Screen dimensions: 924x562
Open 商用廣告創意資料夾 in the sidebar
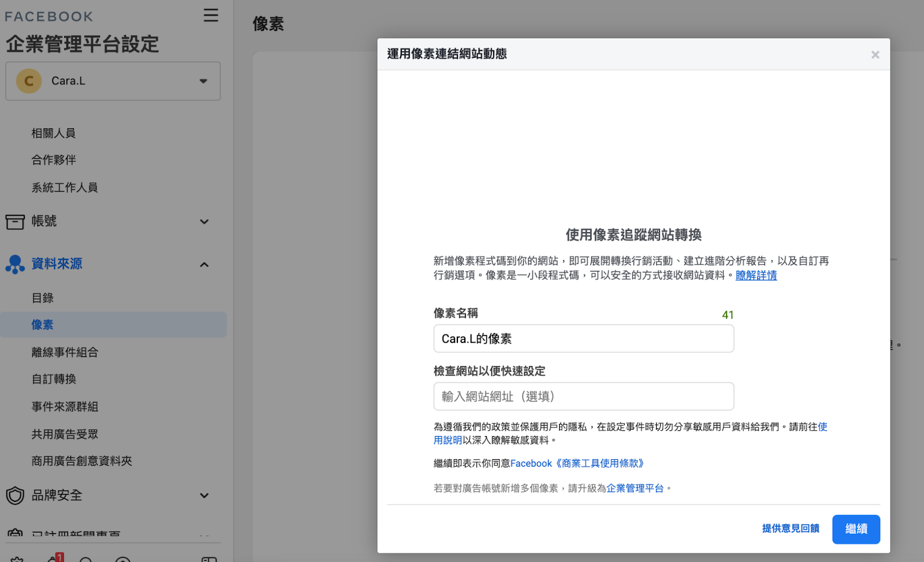pyautogui.click(x=81, y=461)
